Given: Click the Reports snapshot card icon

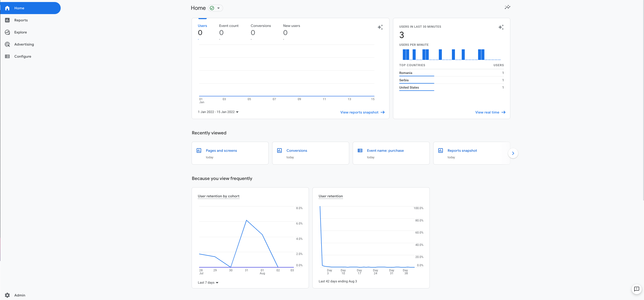Looking at the screenshot, I should (x=441, y=151).
